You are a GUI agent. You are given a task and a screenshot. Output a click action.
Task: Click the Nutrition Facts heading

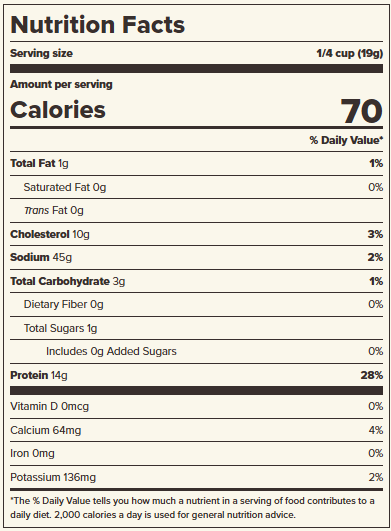[97, 25]
